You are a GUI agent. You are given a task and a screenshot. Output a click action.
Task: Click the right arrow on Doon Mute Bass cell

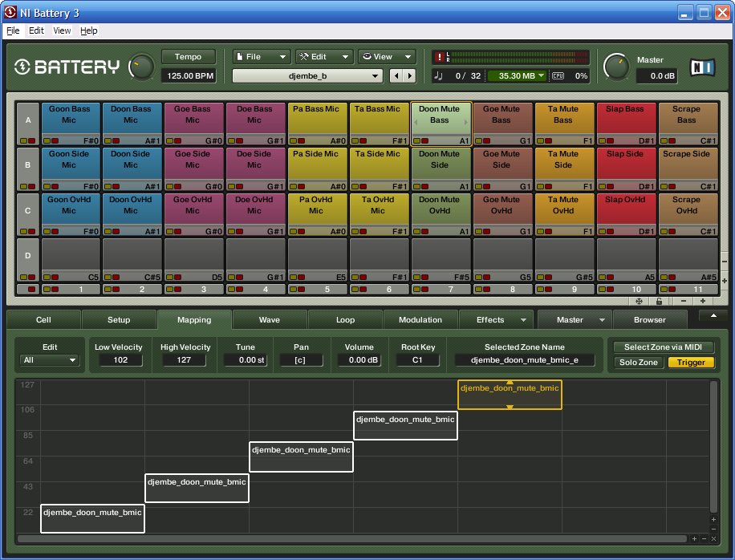(465, 122)
